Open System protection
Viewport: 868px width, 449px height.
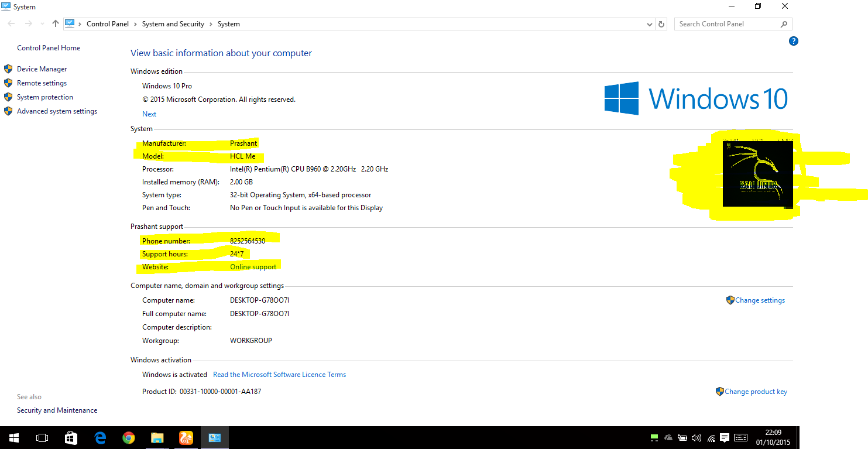[45, 97]
